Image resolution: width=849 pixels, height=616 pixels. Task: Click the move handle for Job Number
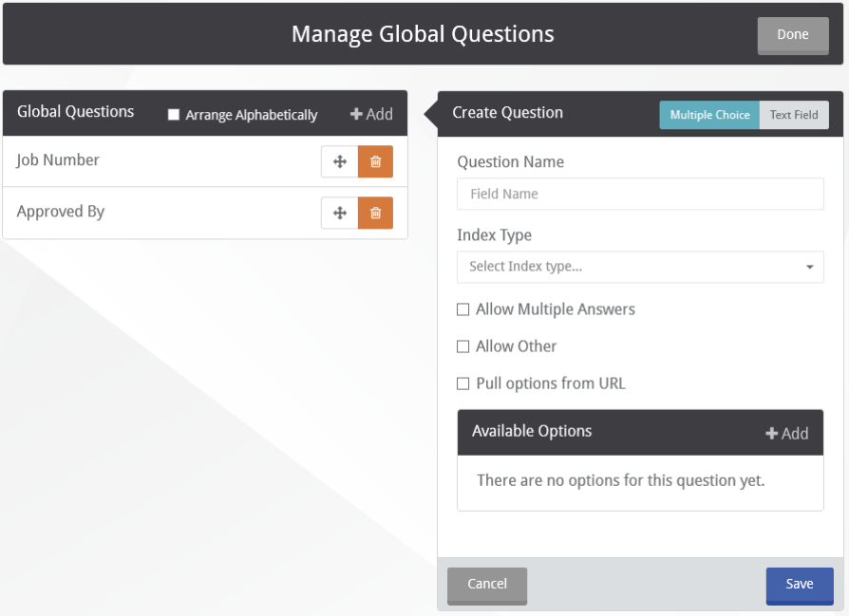(339, 161)
